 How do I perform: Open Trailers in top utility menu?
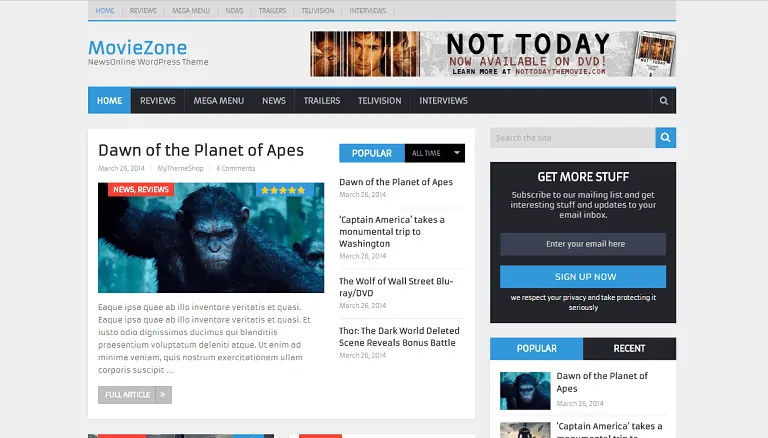272,11
